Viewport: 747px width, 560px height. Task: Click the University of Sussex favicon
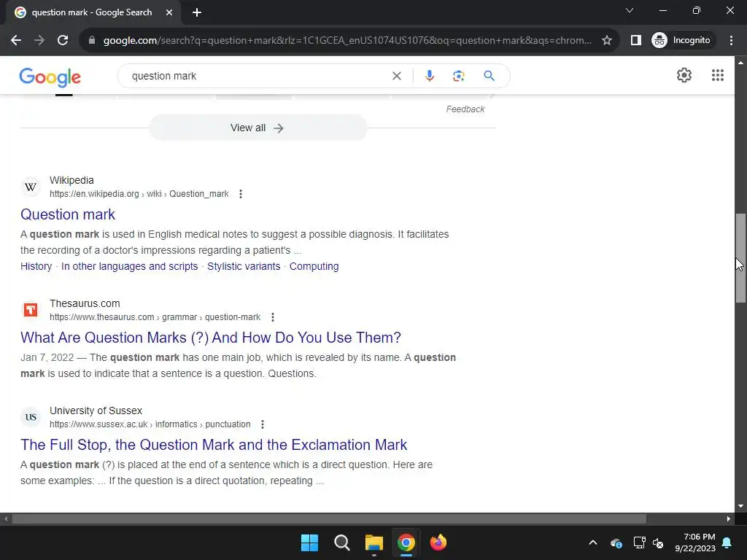pos(31,417)
